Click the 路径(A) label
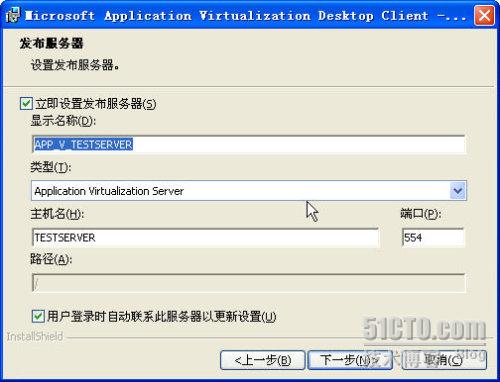The image size is (500, 382). [x=51, y=259]
